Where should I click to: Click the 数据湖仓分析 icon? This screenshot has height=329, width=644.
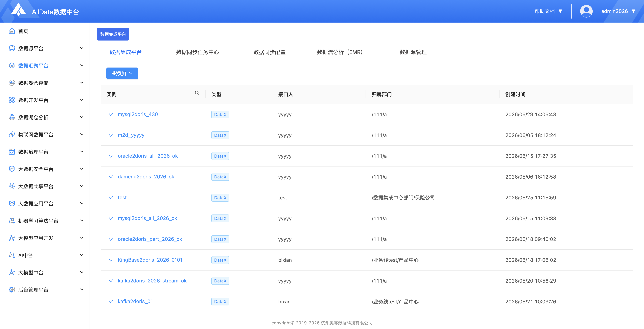[x=12, y=117]
